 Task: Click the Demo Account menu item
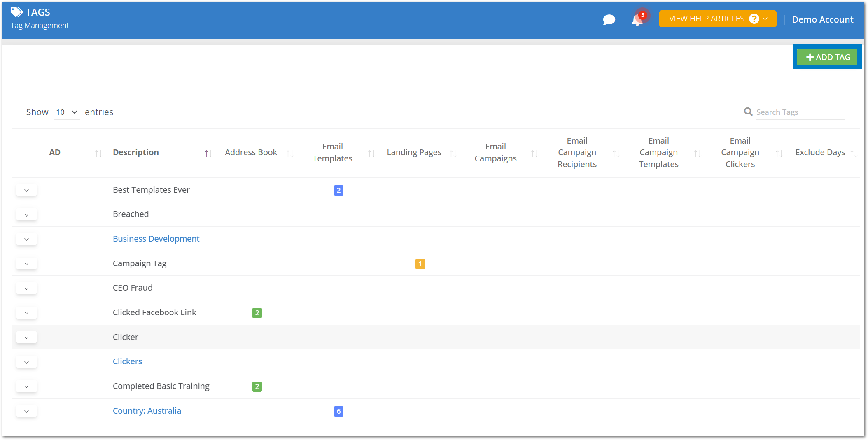[x=822, y=19]
